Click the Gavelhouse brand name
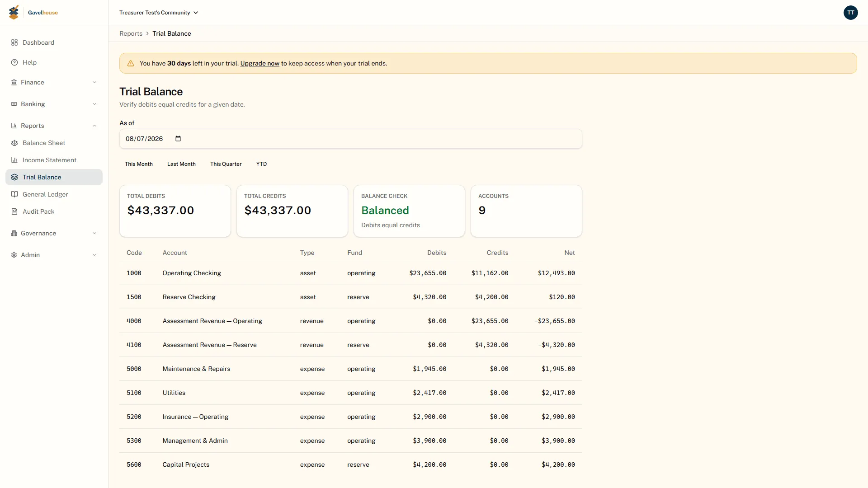This screenshot has height=488, width=868. [x=43, y=13]
